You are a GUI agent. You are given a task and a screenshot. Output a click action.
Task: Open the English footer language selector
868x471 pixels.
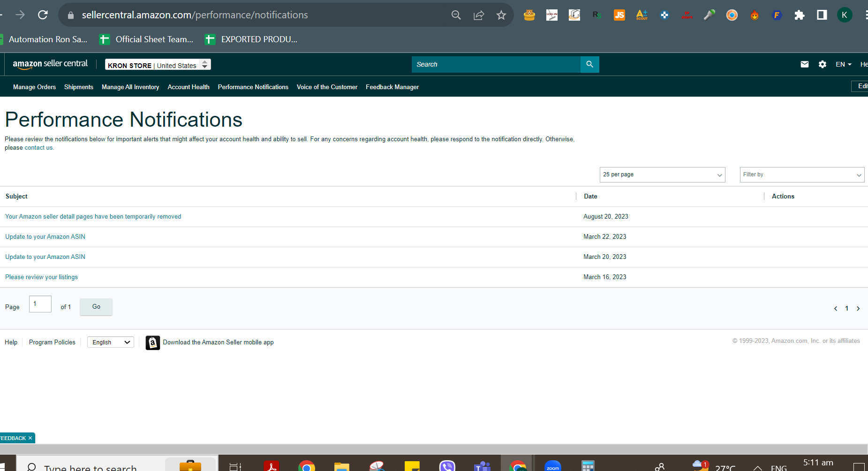pyautogui.click(x=111, y=342)
